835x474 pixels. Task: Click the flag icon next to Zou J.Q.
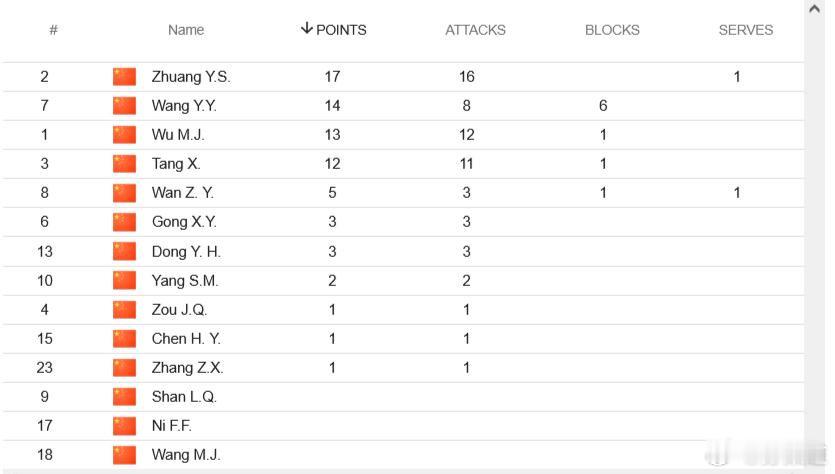pyautogui.click(x=124, y=309)
